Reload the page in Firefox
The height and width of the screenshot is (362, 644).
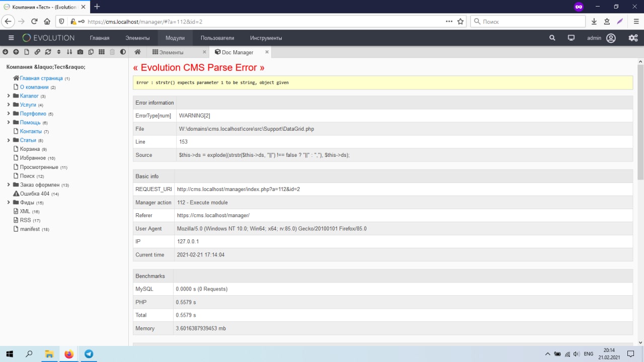[34, 22]
